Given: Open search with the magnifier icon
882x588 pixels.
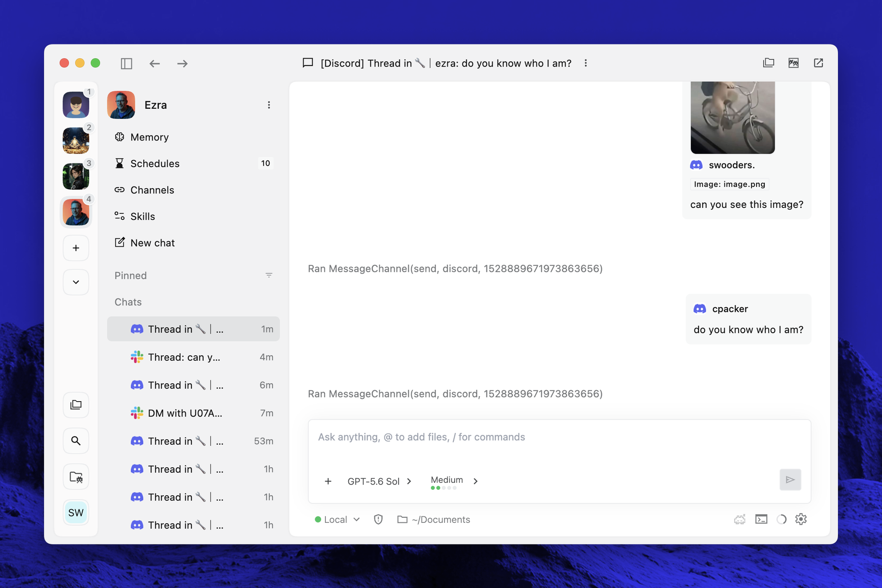Looking at the screenshot, I should tap(76, 441).
